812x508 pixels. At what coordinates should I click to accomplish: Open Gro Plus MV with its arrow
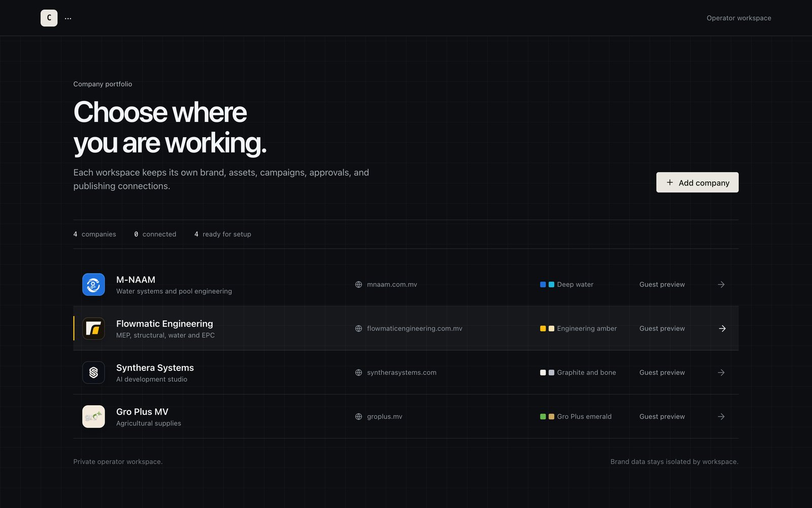coord(721,417)
